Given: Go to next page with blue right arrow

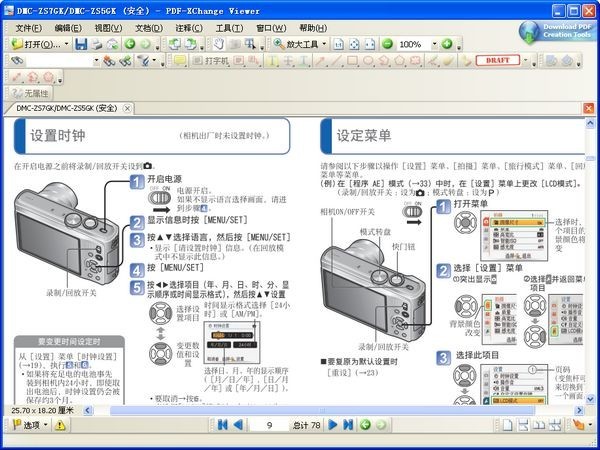Looking at the screenshot, I should (333, 425).
